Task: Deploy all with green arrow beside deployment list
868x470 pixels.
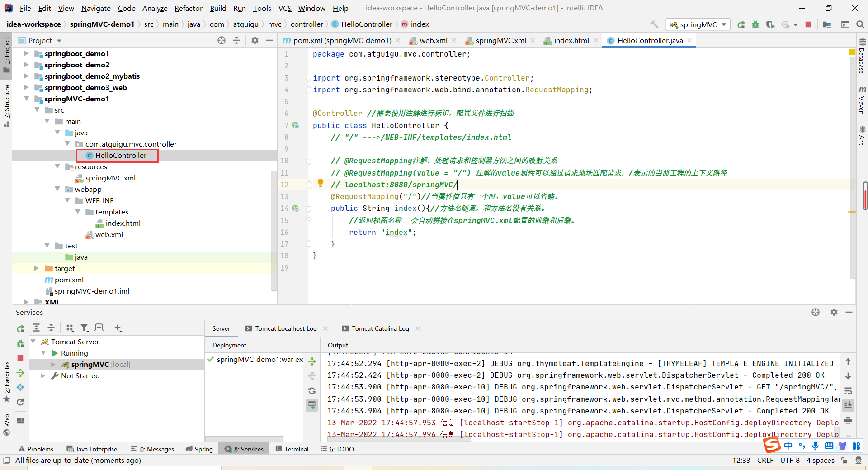Action: pyautogui.click(x=312, y=361)
